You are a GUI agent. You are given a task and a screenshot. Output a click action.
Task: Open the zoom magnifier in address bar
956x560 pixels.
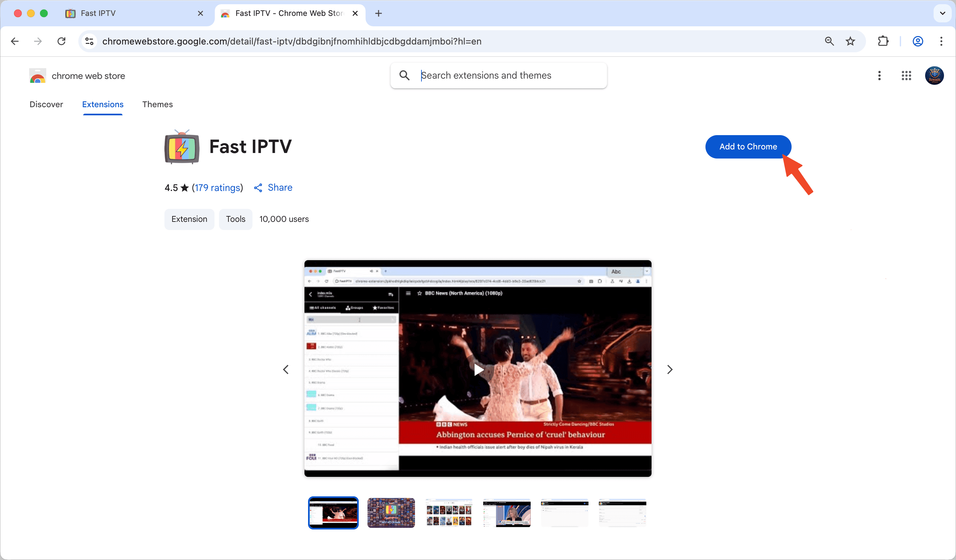coord(829,41)
